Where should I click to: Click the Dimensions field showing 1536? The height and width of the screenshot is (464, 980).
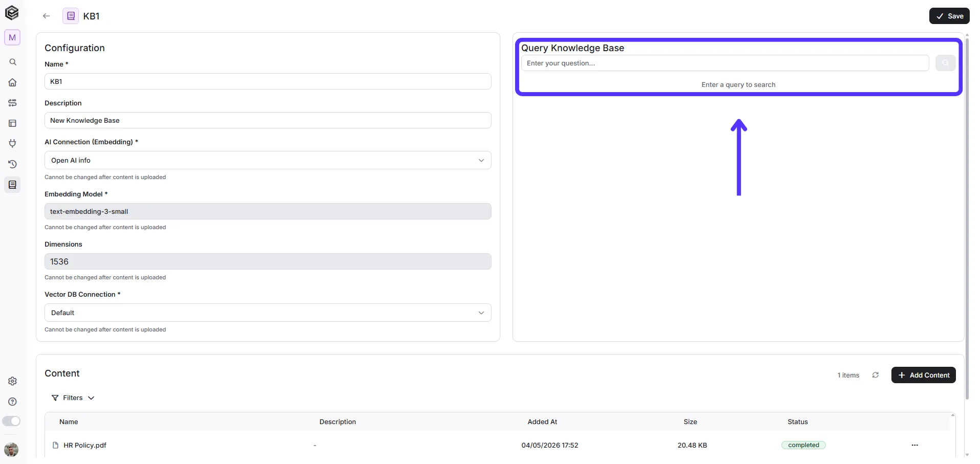pos(268,261)
